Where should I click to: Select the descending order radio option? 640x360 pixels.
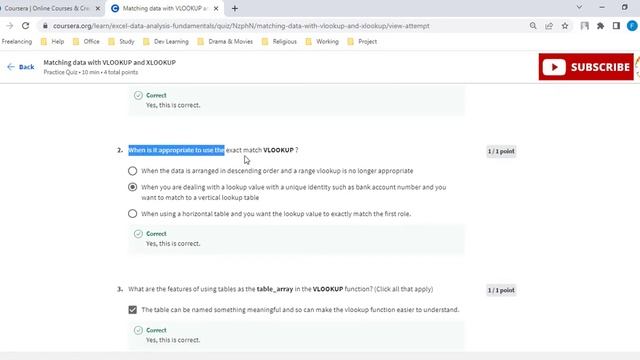[x=132, y=171]
